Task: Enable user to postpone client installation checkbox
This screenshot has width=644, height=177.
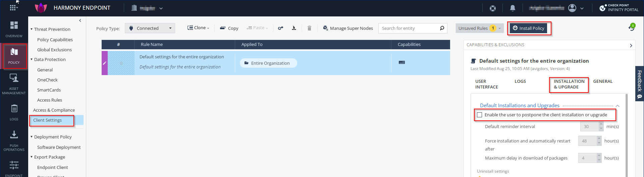Action: coord(480,115)
